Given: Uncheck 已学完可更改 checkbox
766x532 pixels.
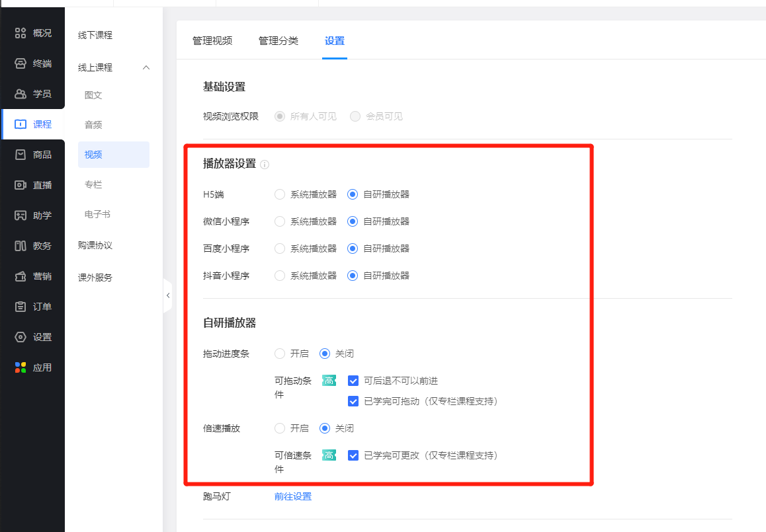Looking at the screenshot, I should [x=353, y=455].
